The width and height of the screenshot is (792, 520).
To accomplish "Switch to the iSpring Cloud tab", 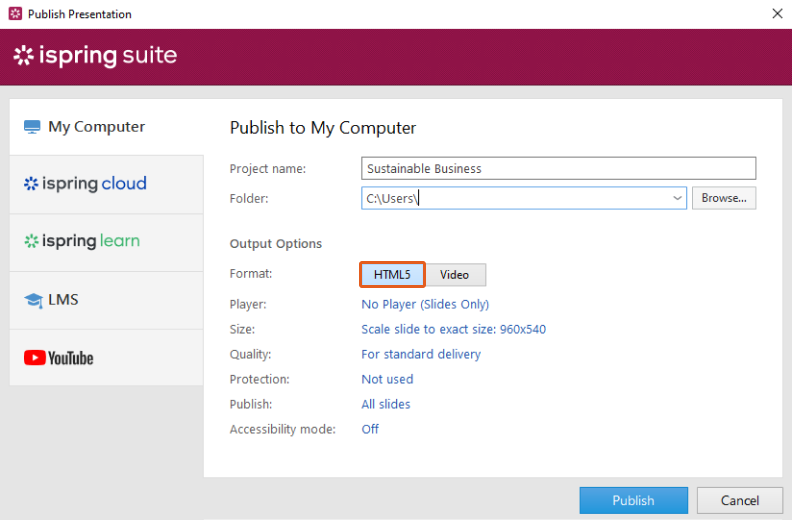I will pyautogui.click(x=107, y=184).
